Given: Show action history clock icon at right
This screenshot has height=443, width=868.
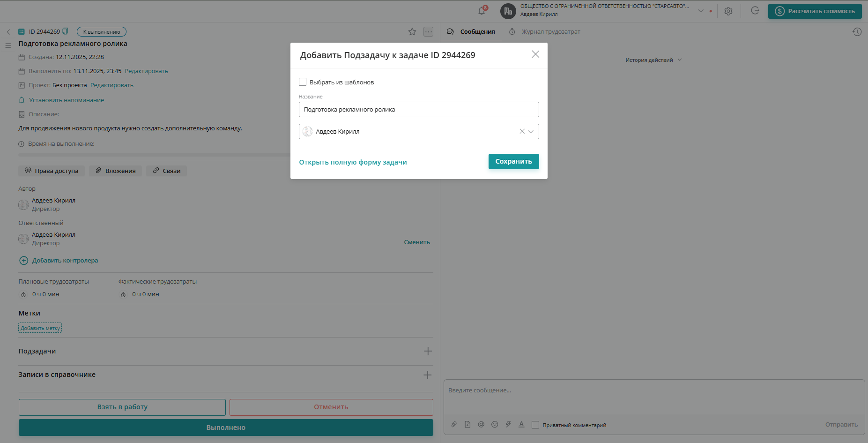Looking at the screenshot, I should (857, 32).
